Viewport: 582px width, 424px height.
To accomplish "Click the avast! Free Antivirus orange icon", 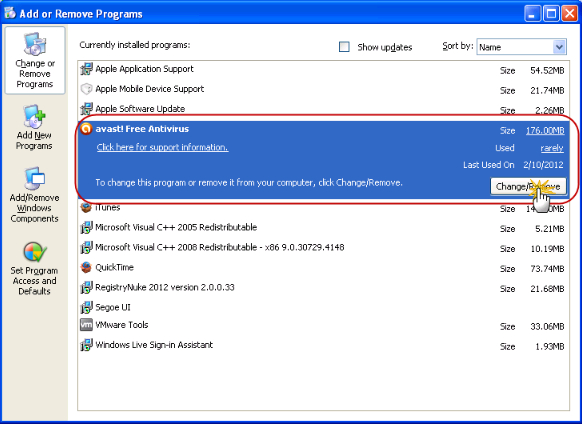I will 86,129.
